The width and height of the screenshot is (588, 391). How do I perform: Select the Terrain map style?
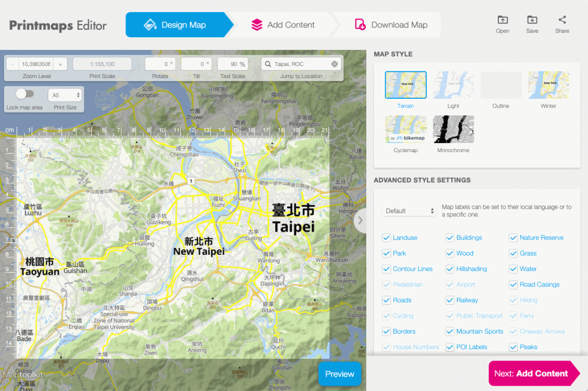click(x=405, y=85)
